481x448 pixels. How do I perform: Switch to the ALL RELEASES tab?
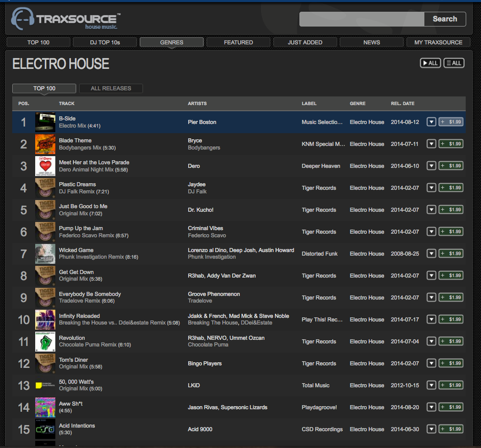coord(111,88)
